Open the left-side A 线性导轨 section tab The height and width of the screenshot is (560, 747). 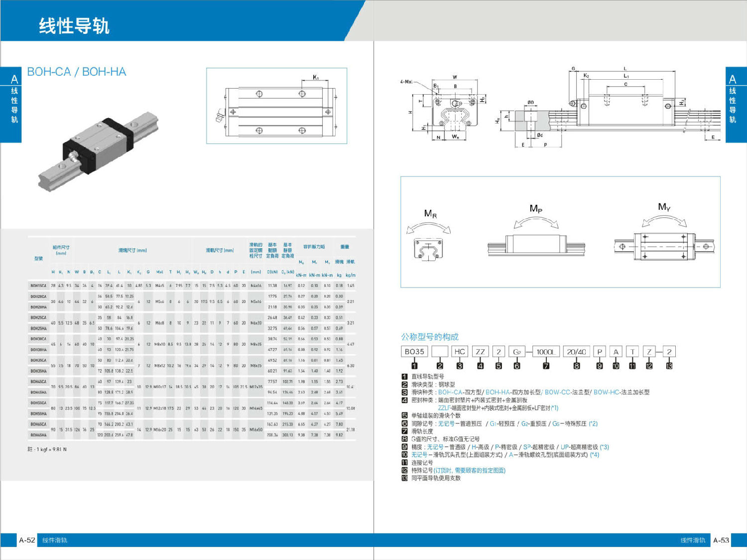coord(12,105)
